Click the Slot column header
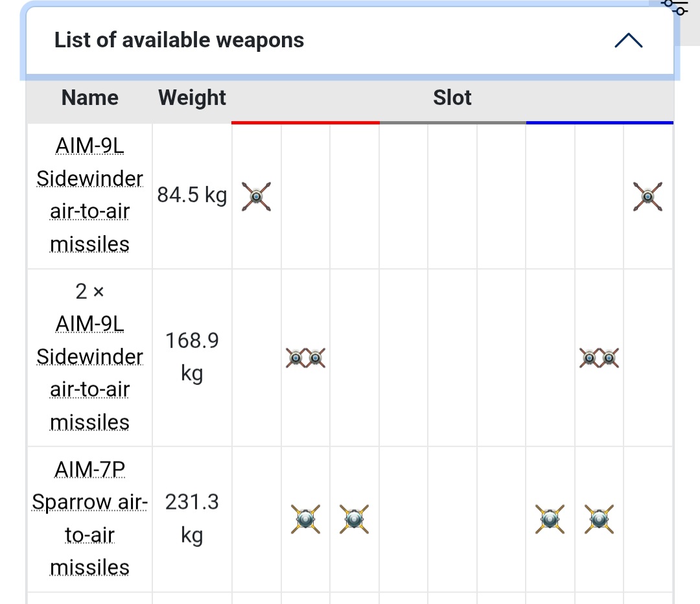 452,97
